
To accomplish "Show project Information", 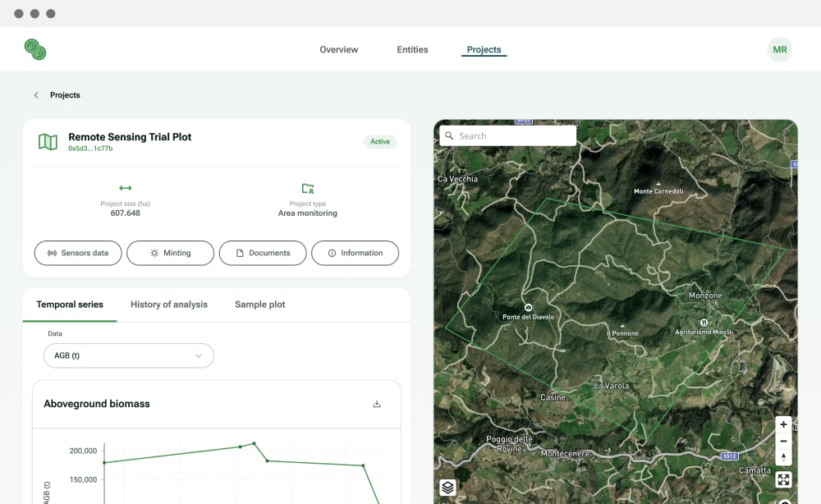I will click(355, 253).
